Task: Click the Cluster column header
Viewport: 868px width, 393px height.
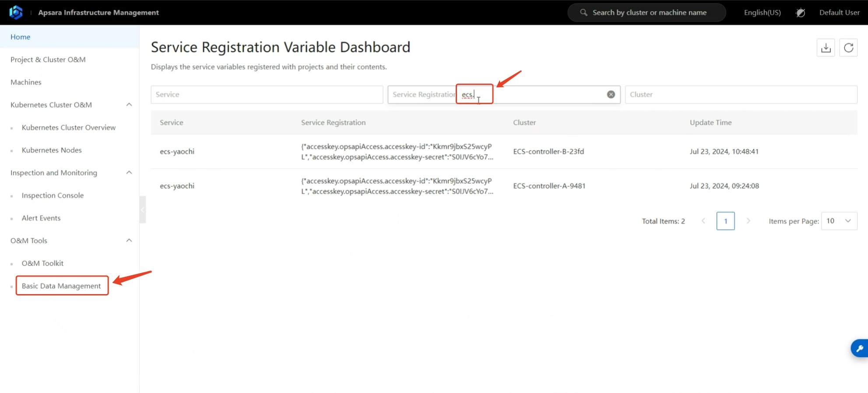Action: click(x=524, y=123)
